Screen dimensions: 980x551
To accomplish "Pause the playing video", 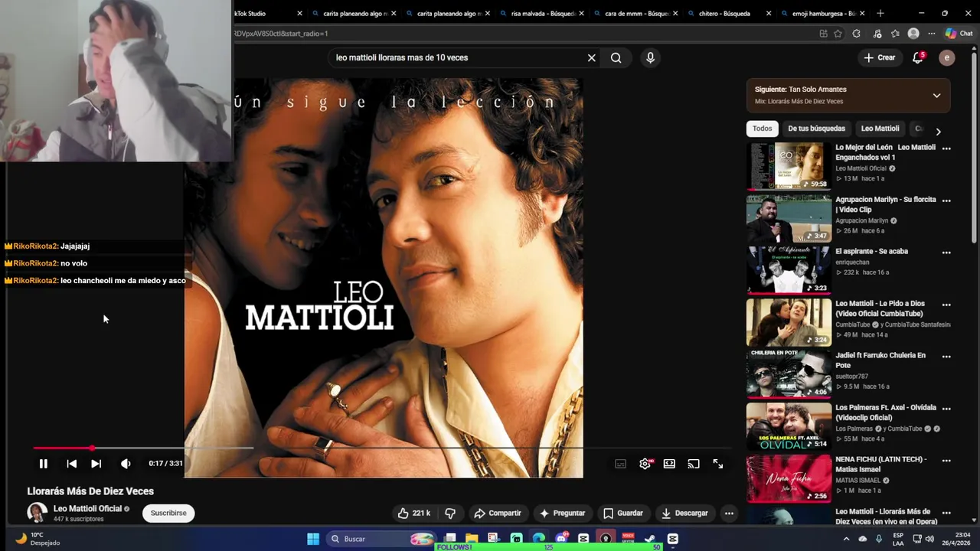I will [x=44, y=464].
